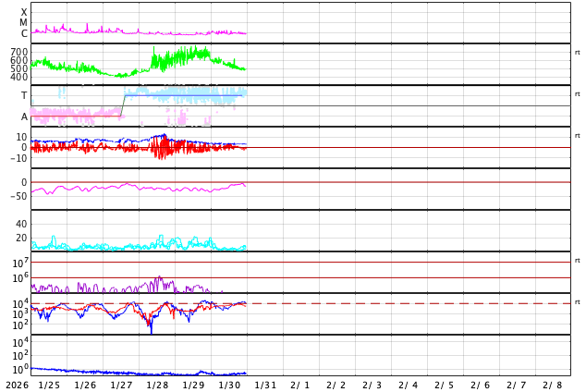586x392 pixels.
Task: Click the 'X' flare class axis label
Action: click(x=24, y=13)
